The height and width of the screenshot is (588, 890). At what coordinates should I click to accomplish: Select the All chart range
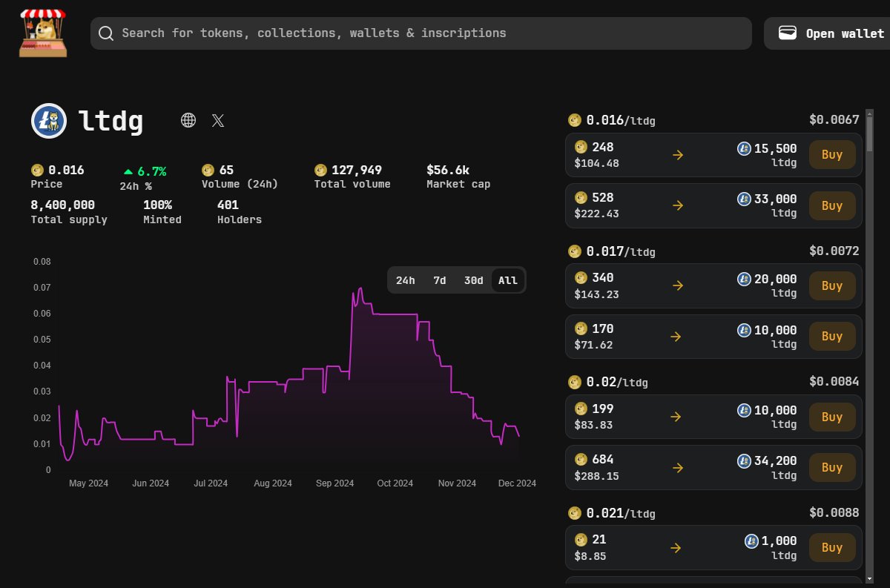508,280
